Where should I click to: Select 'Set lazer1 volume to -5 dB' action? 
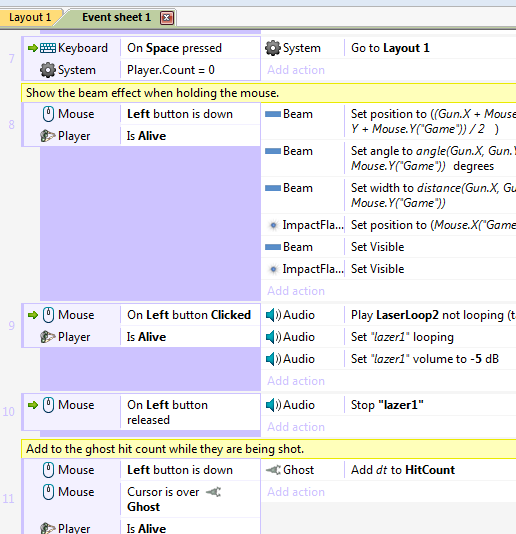pos(425,359)
